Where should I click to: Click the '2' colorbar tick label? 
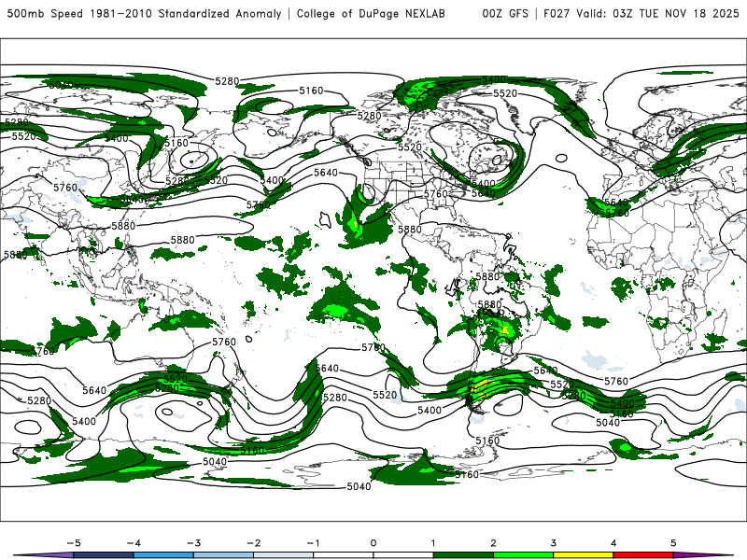pos(494,543)
